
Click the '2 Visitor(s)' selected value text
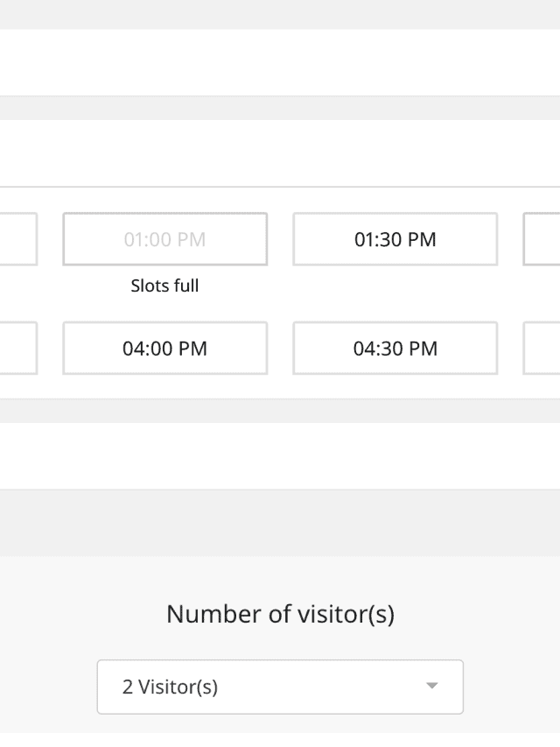click(x=170, y=687)
